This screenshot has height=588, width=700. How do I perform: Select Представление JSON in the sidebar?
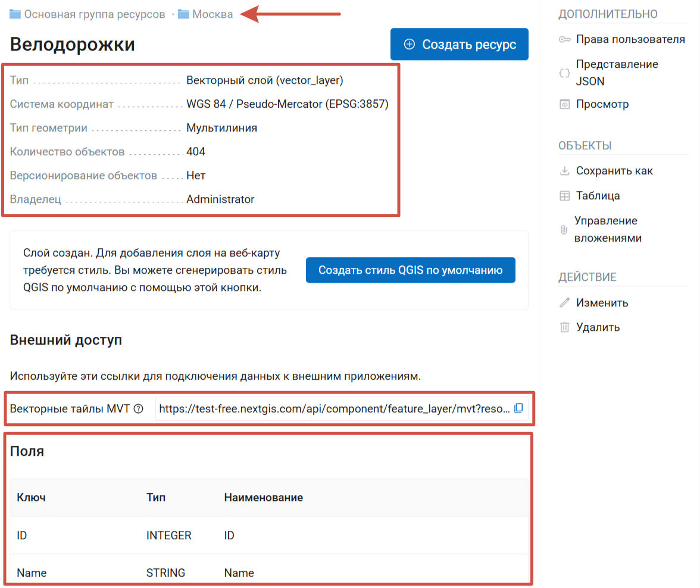click(617, 73)
